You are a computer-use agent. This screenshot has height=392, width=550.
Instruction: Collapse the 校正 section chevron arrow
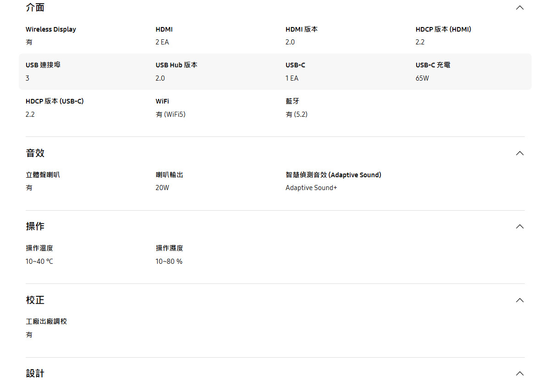click(x=519, y=300)
